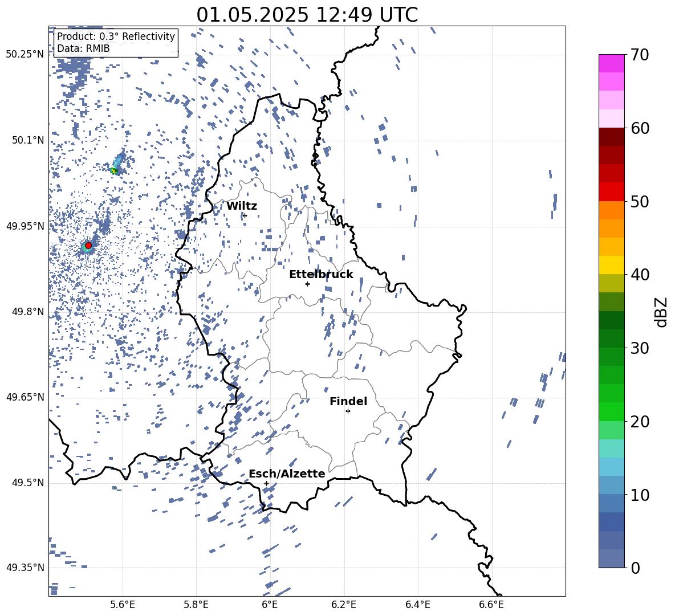Click the bright green 20 dBZ band
The width and height of the screenshot is (675, 616).
click(611, 411)
